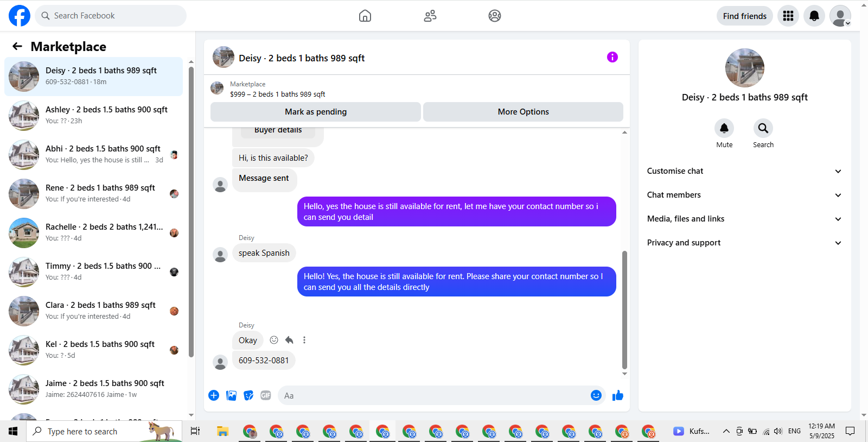Click the Buyer details button
Viewport: 868px width, 442px height.
coord(278,131)
